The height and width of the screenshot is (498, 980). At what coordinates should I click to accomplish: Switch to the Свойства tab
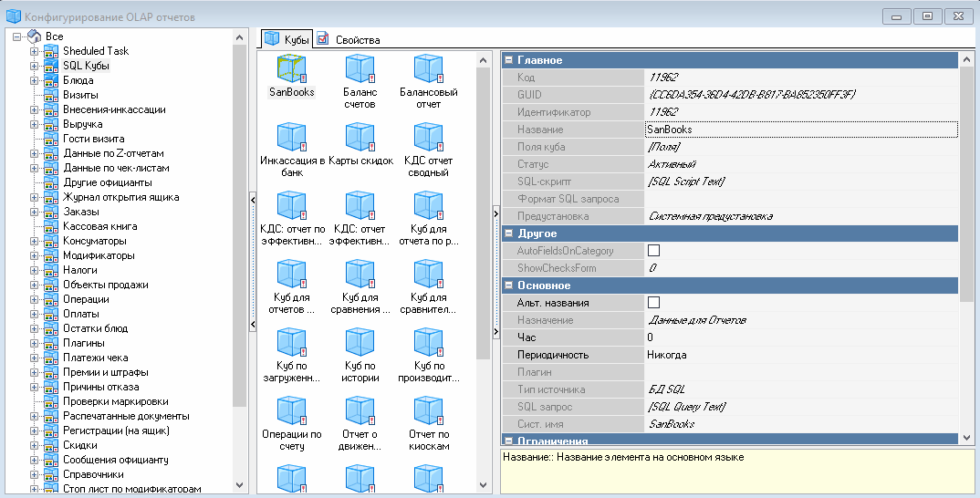(348, 39)
